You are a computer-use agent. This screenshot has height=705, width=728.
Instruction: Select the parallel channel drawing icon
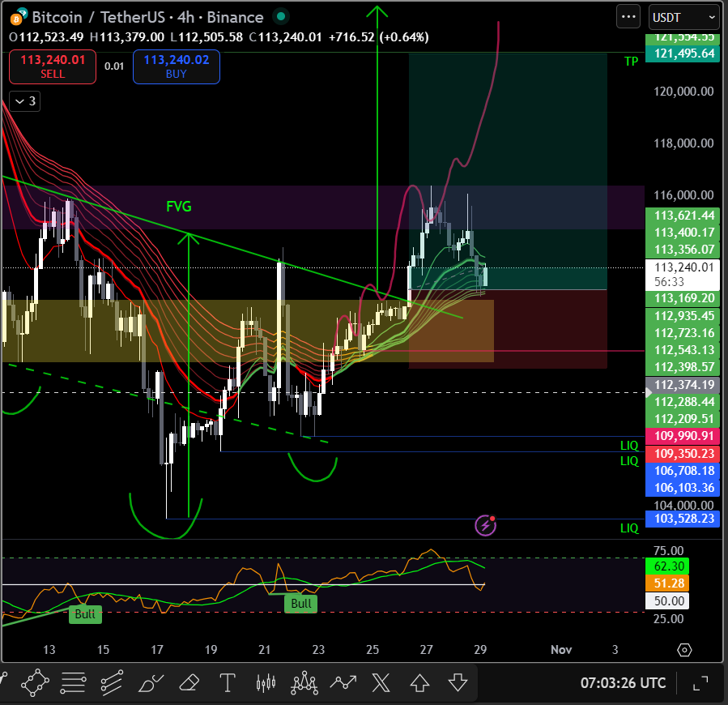(111, 682)
